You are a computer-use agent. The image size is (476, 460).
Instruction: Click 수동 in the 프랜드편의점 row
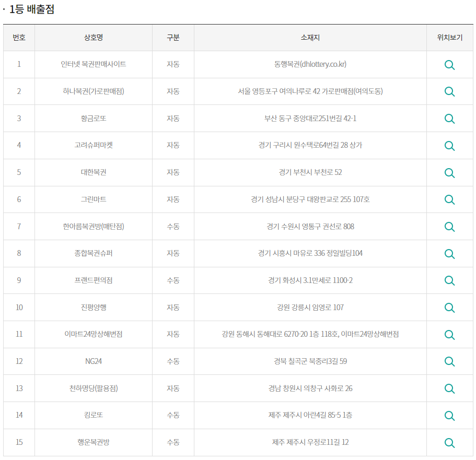pos(173,280)
